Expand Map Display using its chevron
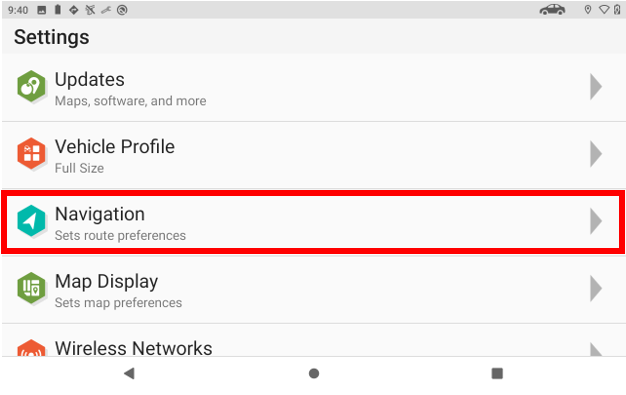Viewport: 626px width, 395px height. point(596,288)
